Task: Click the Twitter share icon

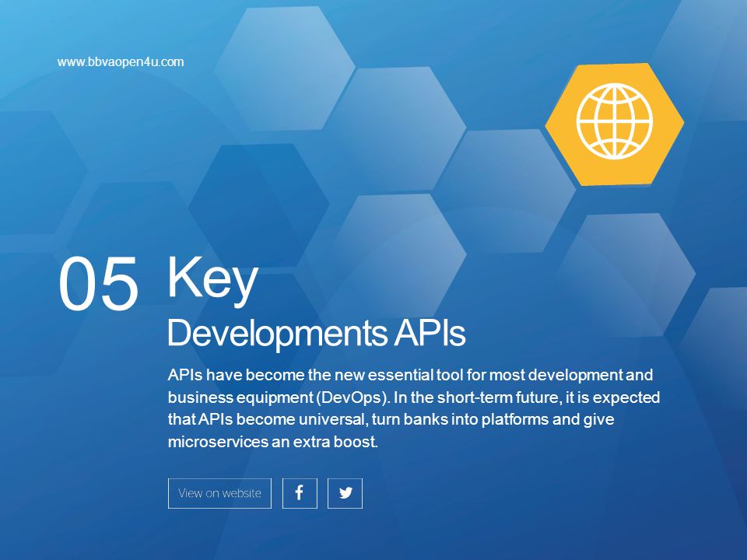Action: click(345, 493)
